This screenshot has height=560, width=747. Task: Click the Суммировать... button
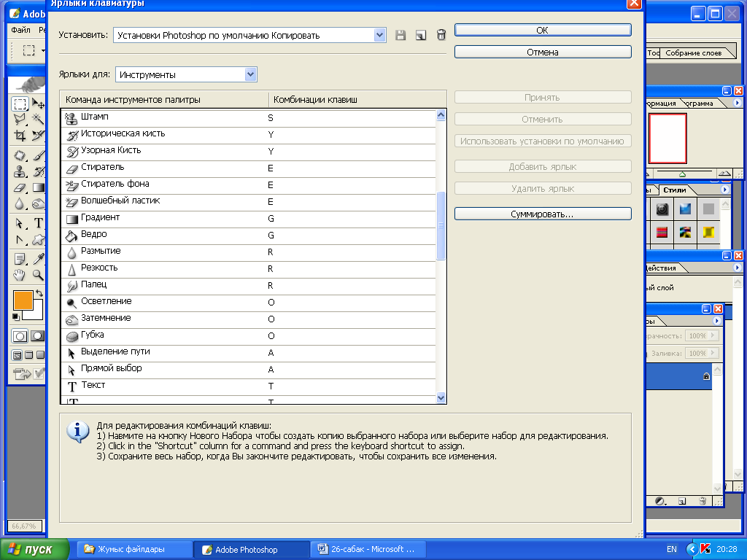pos(543,214)
